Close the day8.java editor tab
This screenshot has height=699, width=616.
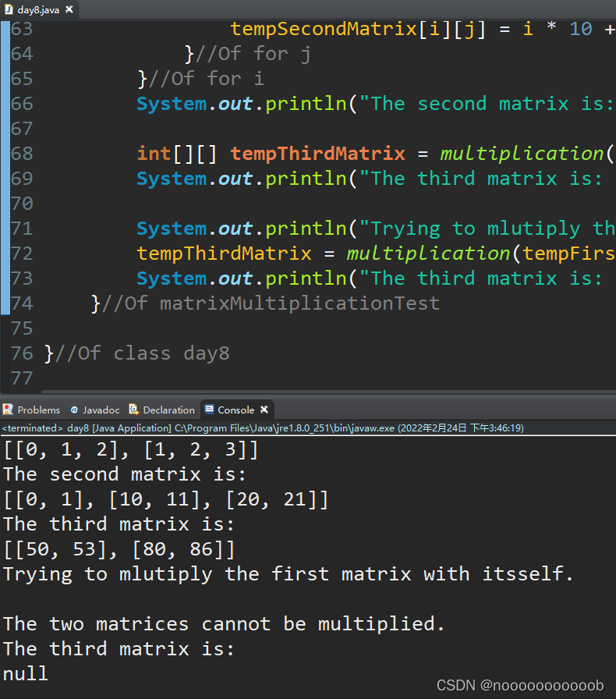point(69,9)
